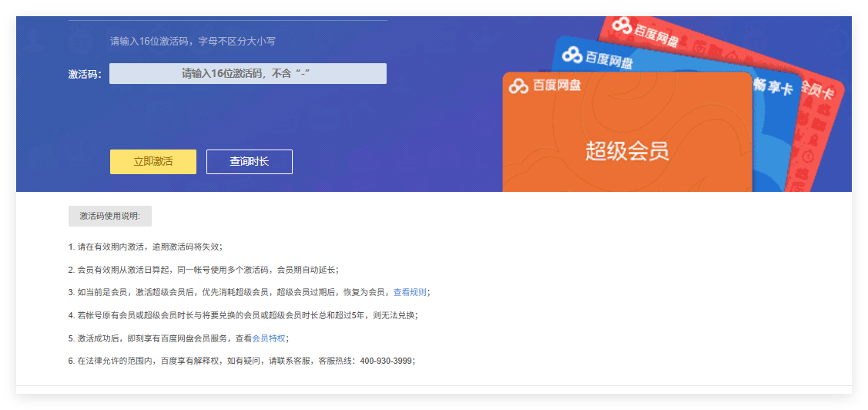868x410 pixels.
Task: Click the orange 超级会员 card
Action: coord(627,133)
